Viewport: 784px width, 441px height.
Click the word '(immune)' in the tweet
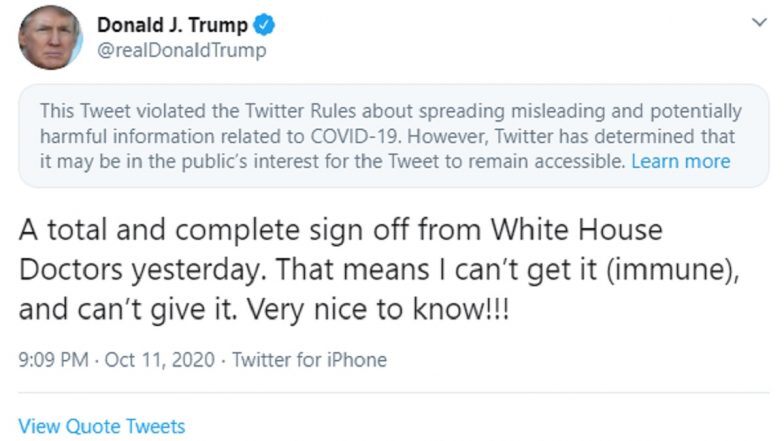(x=672, y=270)
